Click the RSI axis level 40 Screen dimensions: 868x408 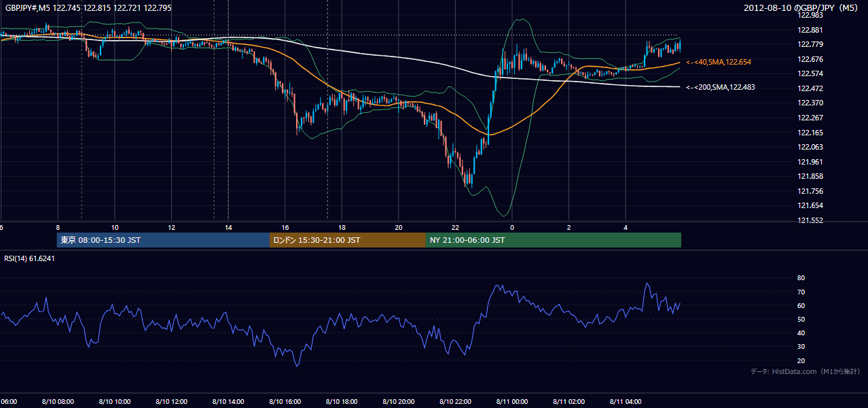[x=801, y=333]
